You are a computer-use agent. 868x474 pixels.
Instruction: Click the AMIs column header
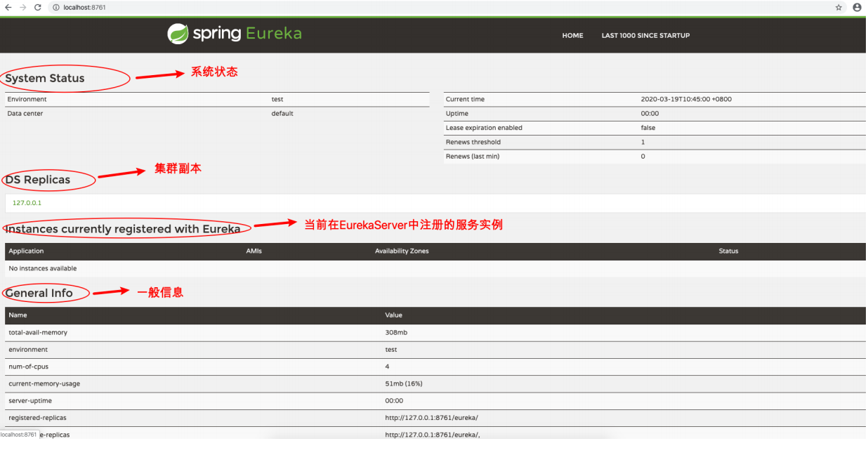(254, 251)
